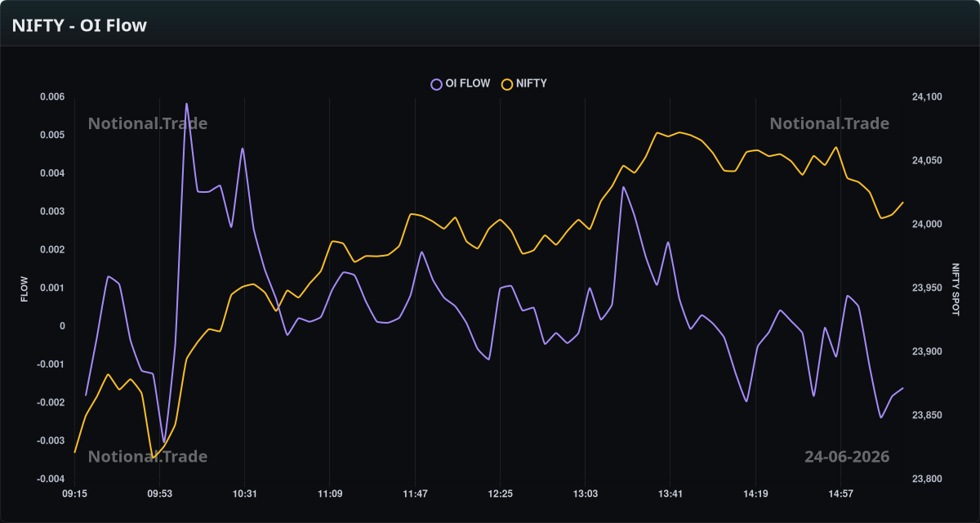Click the 23,850 NIFTY spot axis value
Screen dimensions: 980x523
[927, 416]
